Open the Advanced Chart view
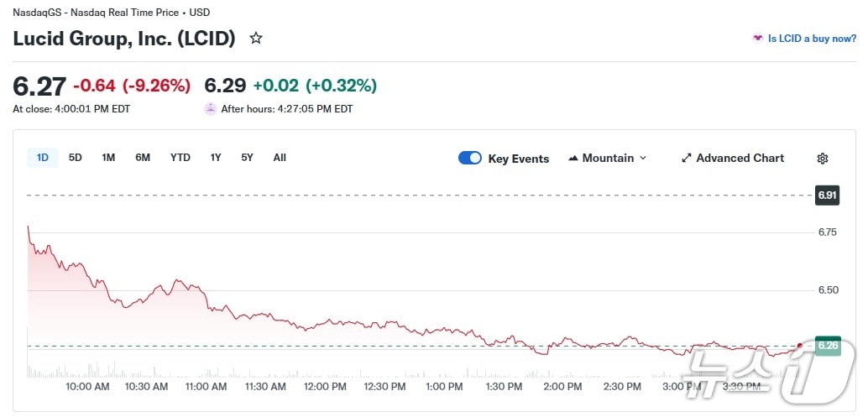868x417 pixels. click(x=740, y=159)
